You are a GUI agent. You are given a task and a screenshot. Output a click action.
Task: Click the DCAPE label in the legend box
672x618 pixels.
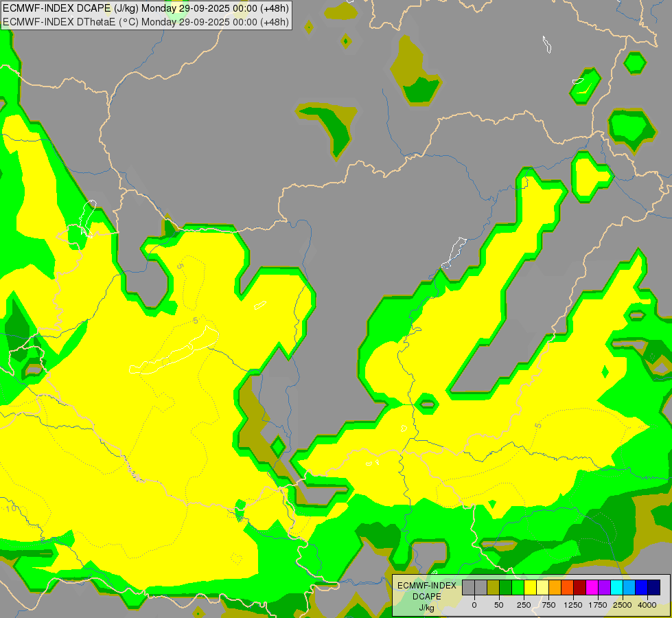[x=427, y=597]
